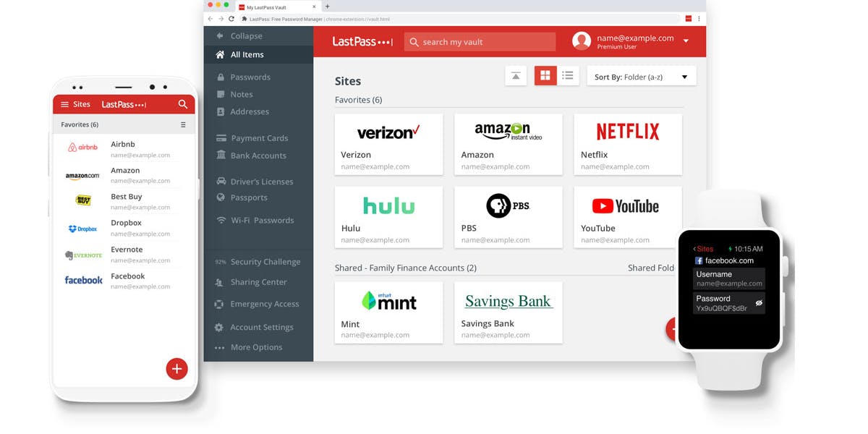Collapse Shared - Family Finance Accounts folder
This screenshot has height=434, width=868.
[406, 268]
